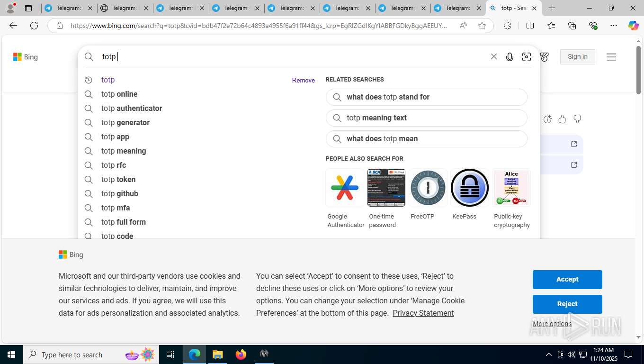Click the browser address bar URL
This screenshot has width=644, height=364.
tap(259, 26)
